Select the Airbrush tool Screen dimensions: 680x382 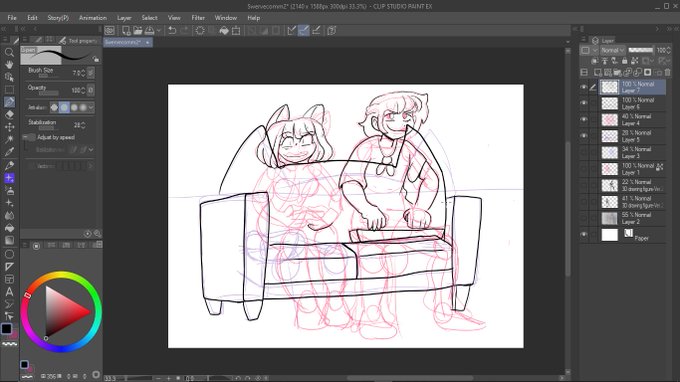pyautogui.click(x=9, y=190)
